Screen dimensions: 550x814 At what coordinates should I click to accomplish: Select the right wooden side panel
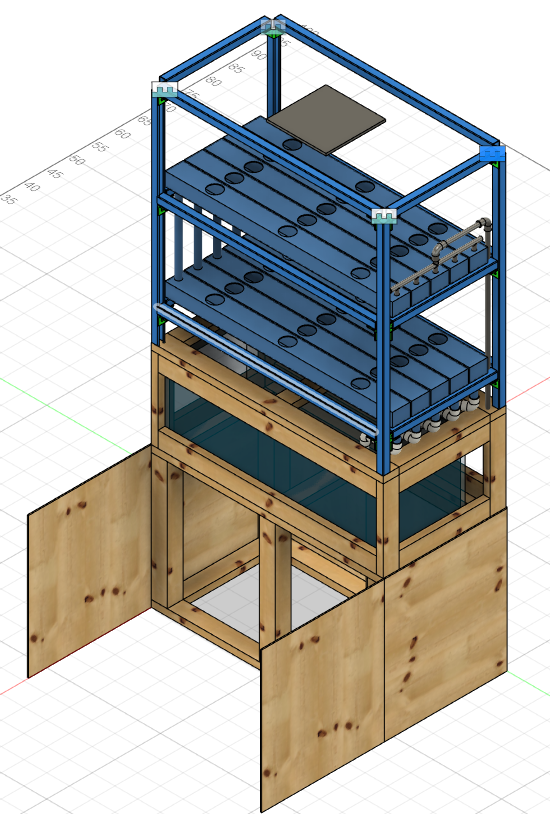[446, 623]
